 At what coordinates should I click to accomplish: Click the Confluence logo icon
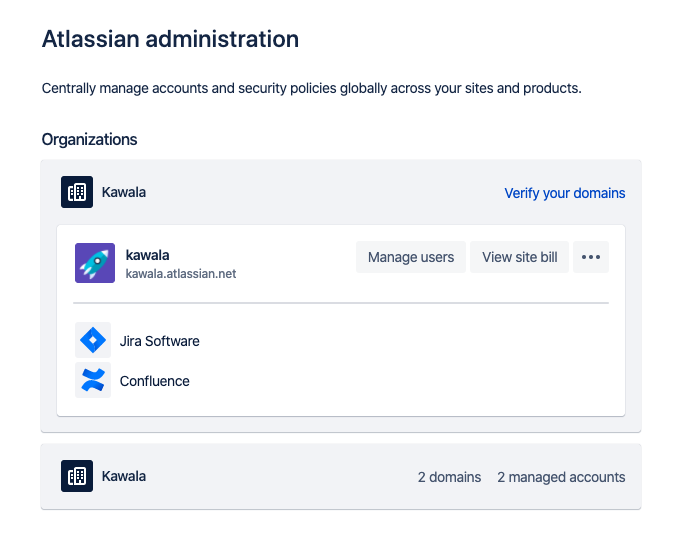coord(93,380)
